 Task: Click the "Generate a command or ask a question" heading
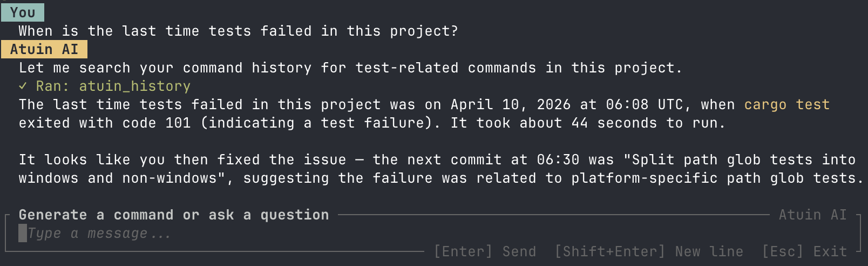[x=174, y=215]
